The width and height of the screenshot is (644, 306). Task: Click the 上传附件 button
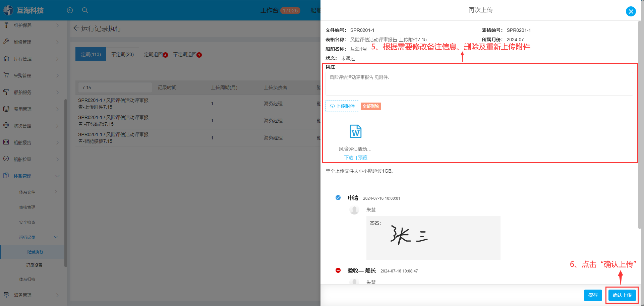[x=342, y=106]
